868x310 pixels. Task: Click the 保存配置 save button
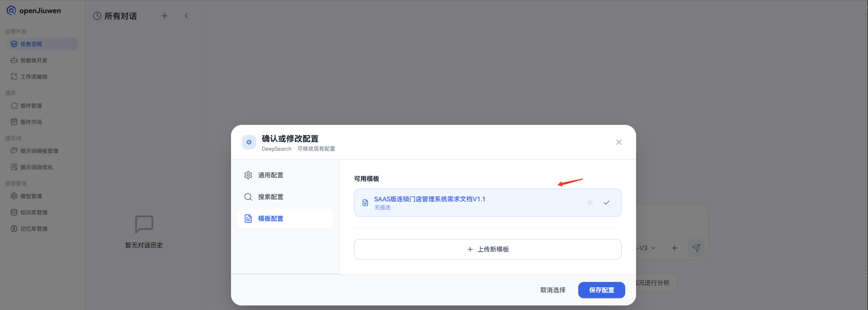pyautogui.click(x=601, y=290)
